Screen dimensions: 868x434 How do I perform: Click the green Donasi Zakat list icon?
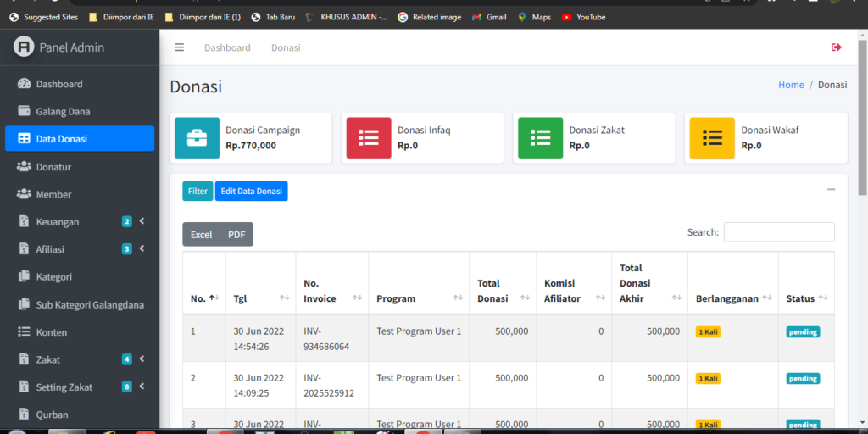coord(540,138)
